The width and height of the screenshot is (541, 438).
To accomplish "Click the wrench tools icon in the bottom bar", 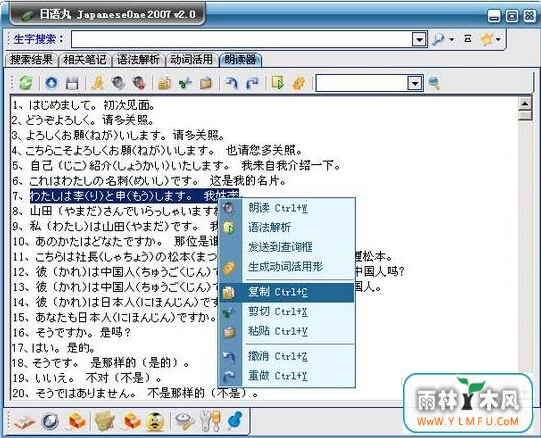I will click(210, 421).
